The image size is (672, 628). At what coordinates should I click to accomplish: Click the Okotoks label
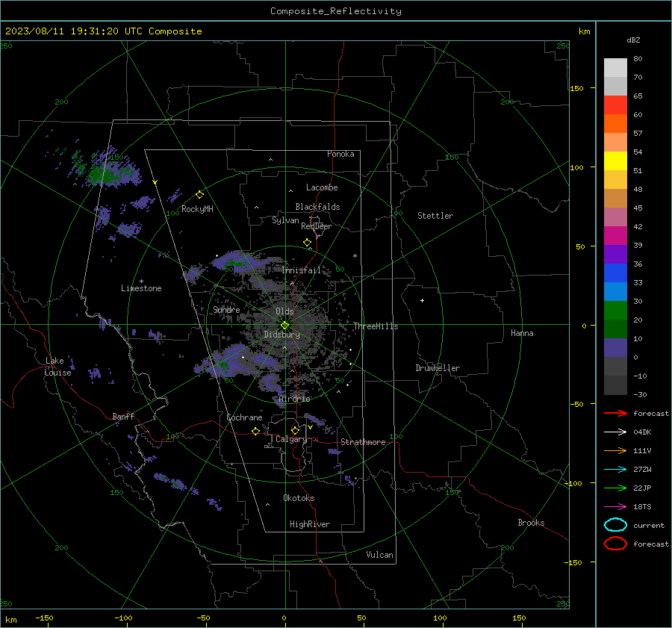point(299,497)
